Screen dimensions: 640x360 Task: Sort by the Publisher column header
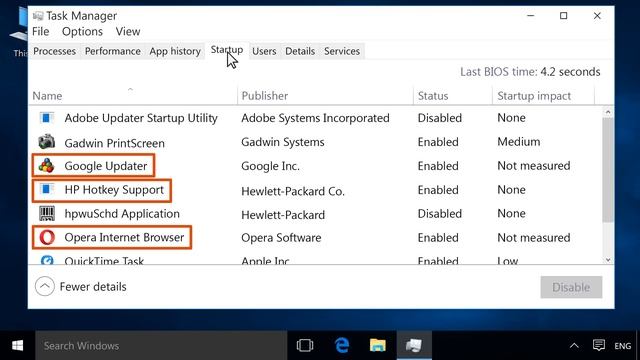click(325, 96)
